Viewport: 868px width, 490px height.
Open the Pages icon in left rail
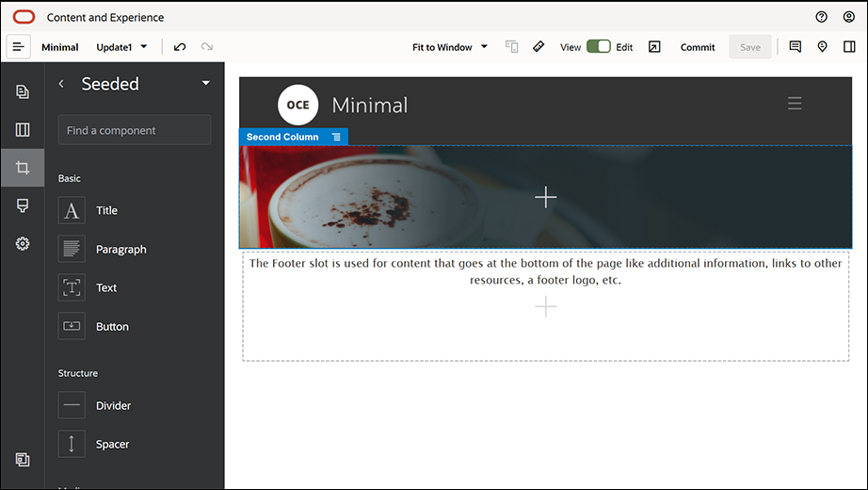coord(23,92)
